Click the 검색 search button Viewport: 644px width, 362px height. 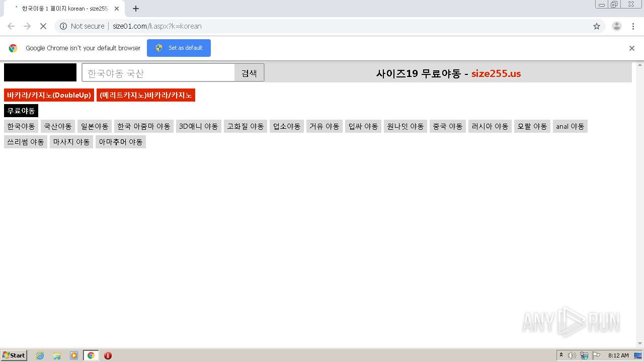(249, 72)
